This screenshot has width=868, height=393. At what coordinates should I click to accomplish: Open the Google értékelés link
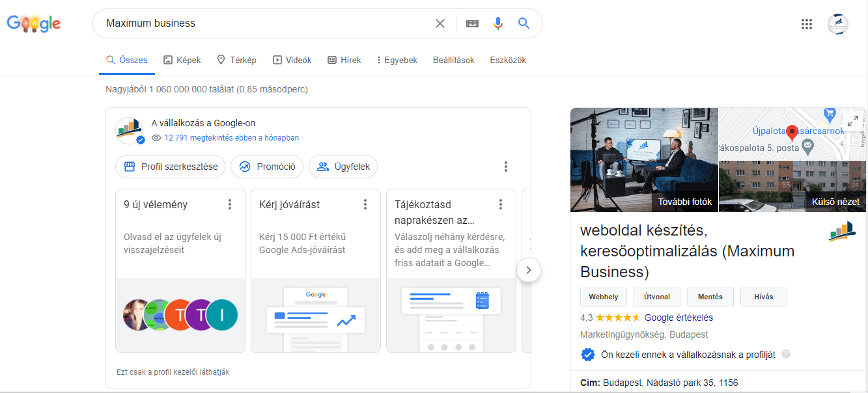point(679,318)
